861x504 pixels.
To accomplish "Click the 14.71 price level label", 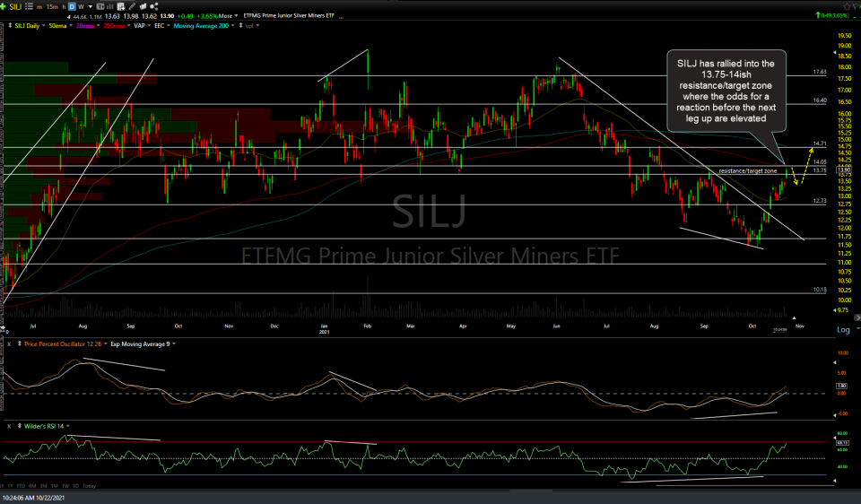I will point(819,143).
